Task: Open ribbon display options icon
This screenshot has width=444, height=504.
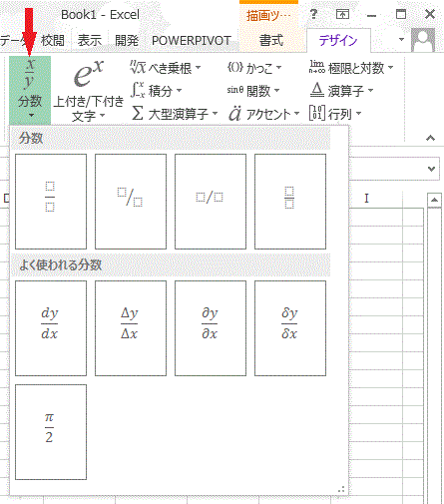Action: pyautogui.click(x=342, y=14)
